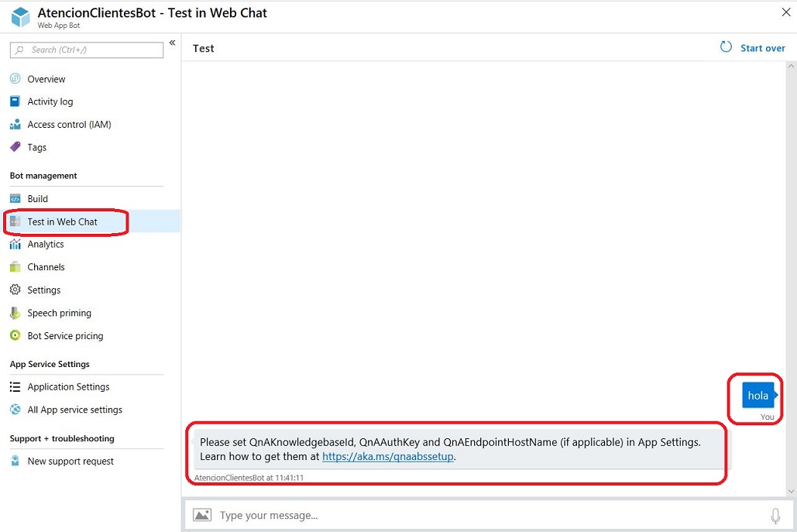Click the magnifier icon in search box
The height and width of the screenshot is (532, 797).
[20, 50]
